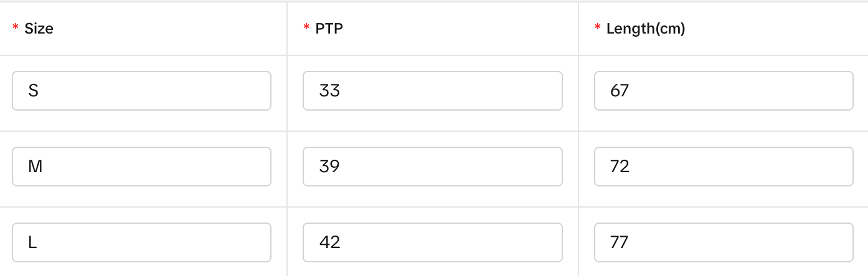This screenshot has height=276, width=868.
Task: Focus the PTP field showing 39
Action: point(432,167)
